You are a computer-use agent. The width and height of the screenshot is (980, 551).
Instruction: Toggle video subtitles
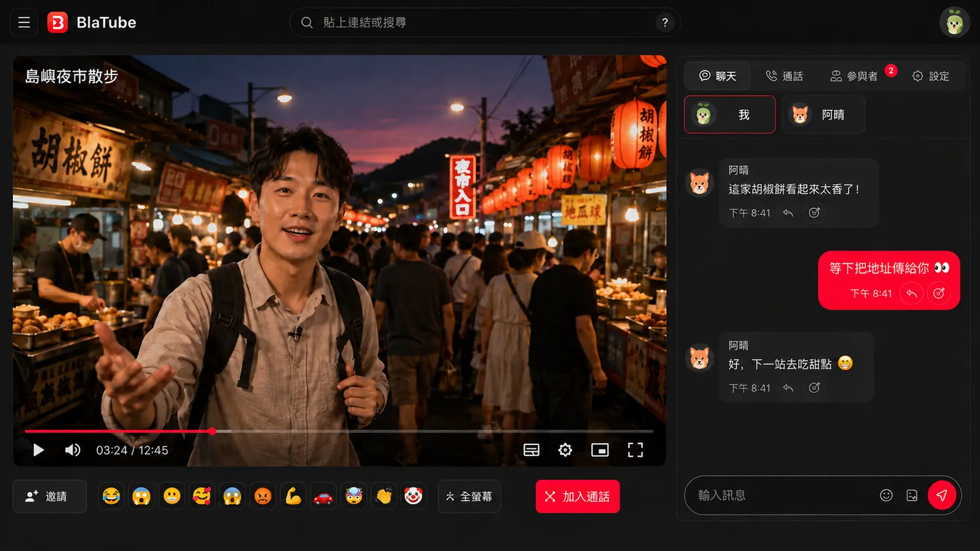(531, 450)
